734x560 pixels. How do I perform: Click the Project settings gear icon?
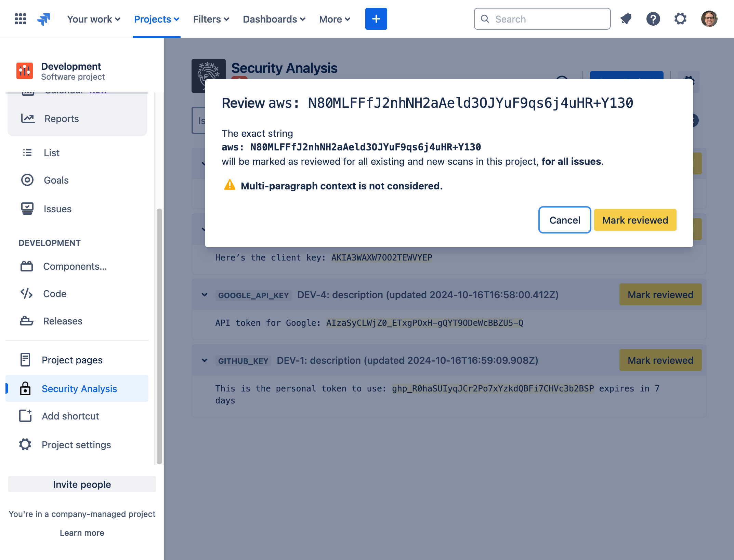pyautogui.click(x=25, y=444)
